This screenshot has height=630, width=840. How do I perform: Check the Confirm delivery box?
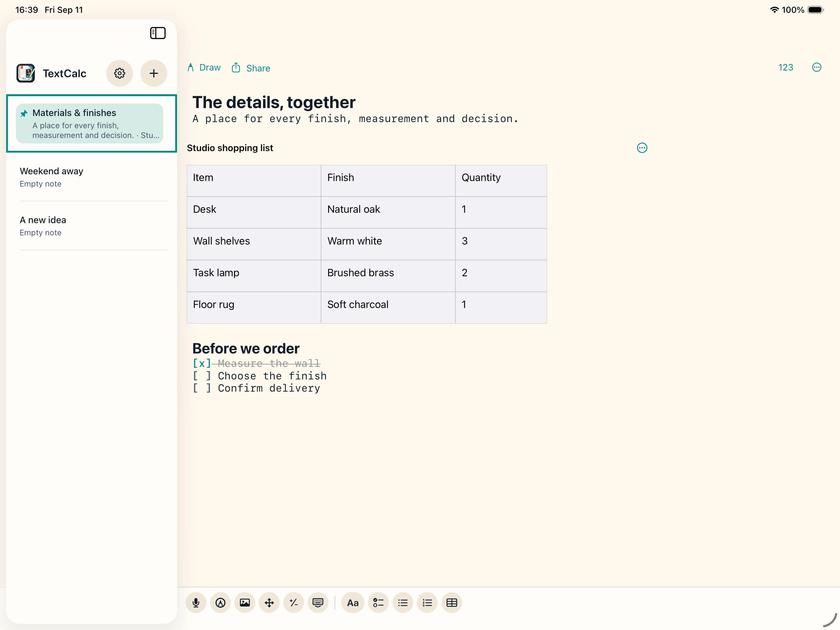click(202, 388)
